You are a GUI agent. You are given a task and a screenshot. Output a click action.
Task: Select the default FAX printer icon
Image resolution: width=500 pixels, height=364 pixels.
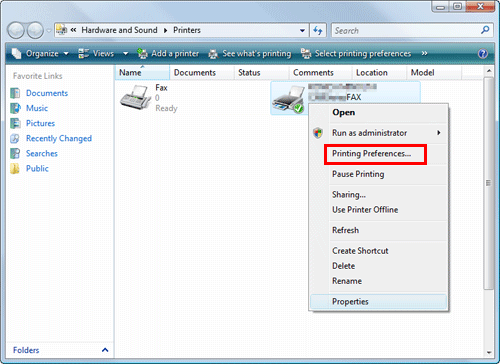(289, 99)
